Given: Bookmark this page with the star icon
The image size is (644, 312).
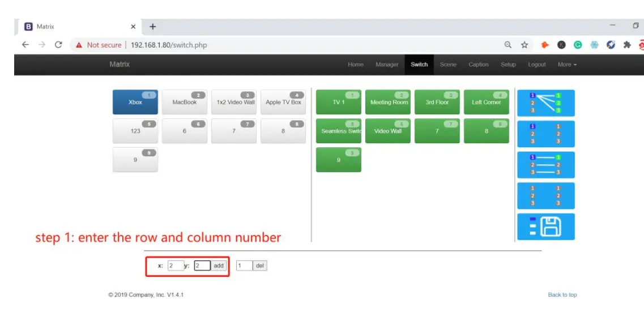Looking at the screenshot, I should pyautogui.click(x=524, y=45).
